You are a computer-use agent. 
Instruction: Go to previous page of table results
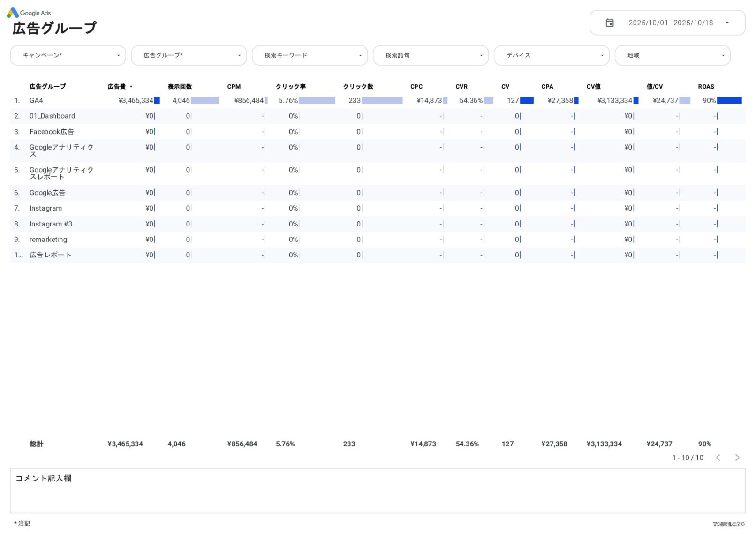pos(718,458)
